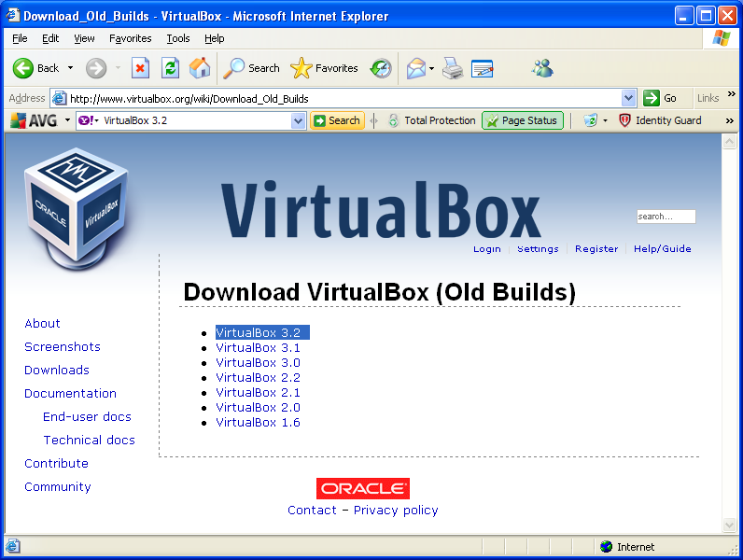743x560 pixels.
Task: Open the File menu
Action: click(x=20, y=38)
